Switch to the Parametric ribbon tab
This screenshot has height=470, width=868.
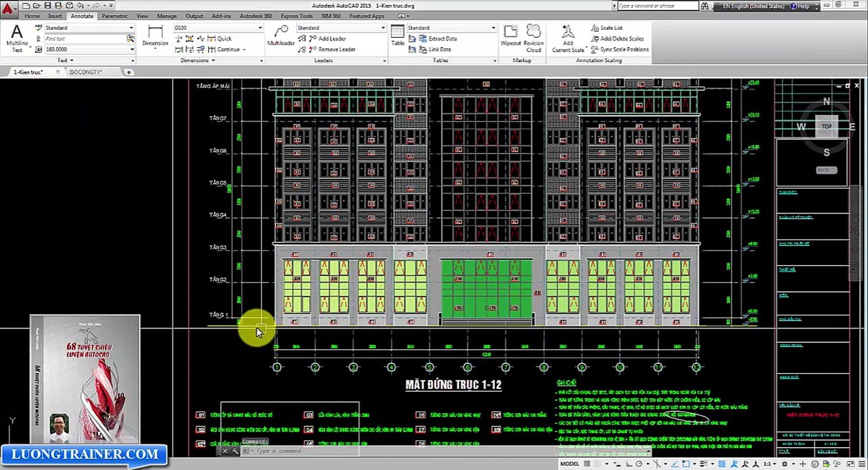[115, 16]
